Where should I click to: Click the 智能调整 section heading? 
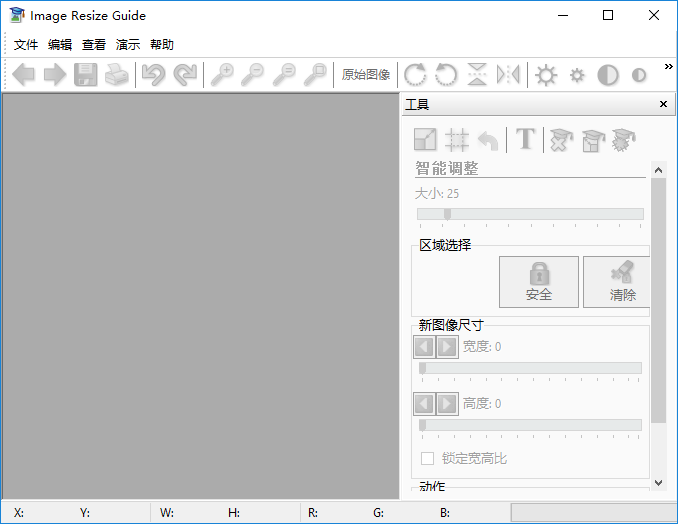pyautogui.click(x=447, y=168)
